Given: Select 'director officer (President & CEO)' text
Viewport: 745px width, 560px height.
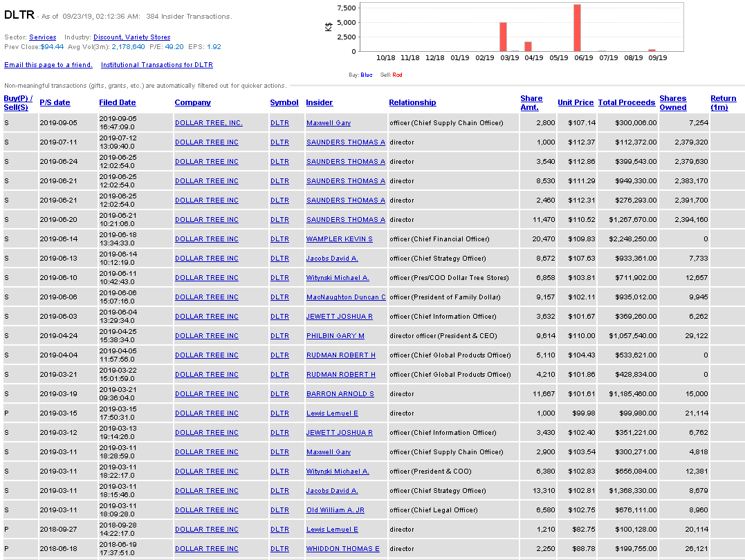Looking at the screenshot, I should click(443, 336).
